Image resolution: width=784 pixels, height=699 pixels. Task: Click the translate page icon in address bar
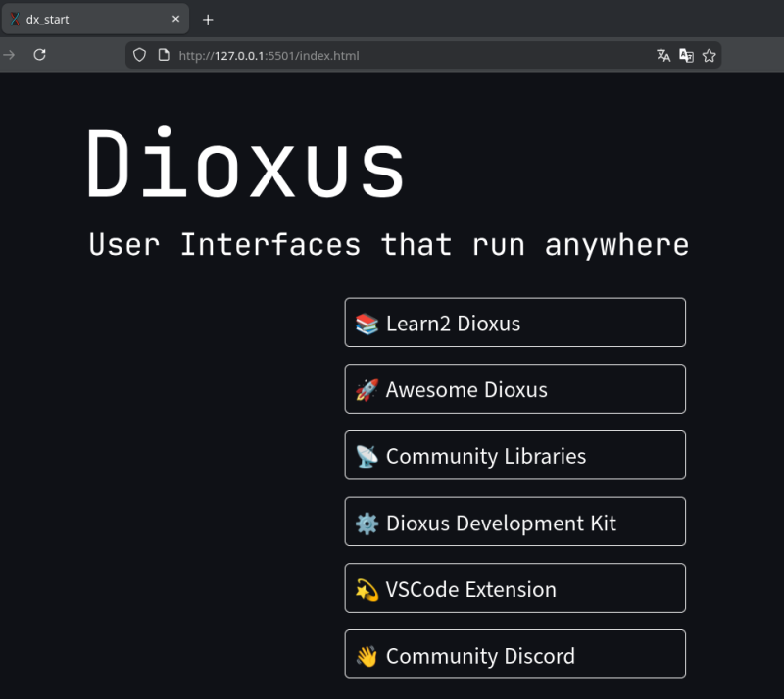click(x=663, y=56)
